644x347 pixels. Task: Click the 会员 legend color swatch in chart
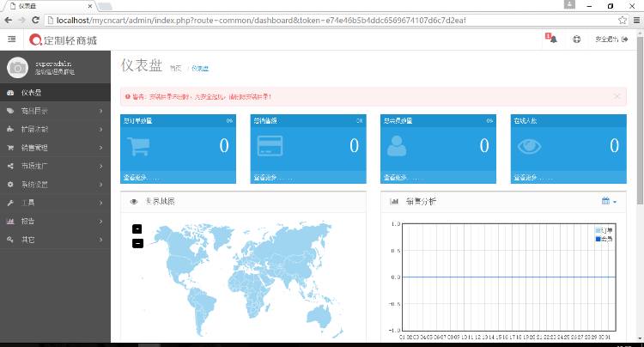coord(598,239)
